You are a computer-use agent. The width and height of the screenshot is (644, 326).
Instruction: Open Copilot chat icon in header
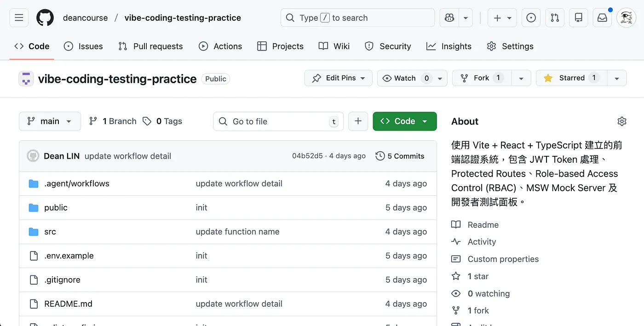point(449,18)
